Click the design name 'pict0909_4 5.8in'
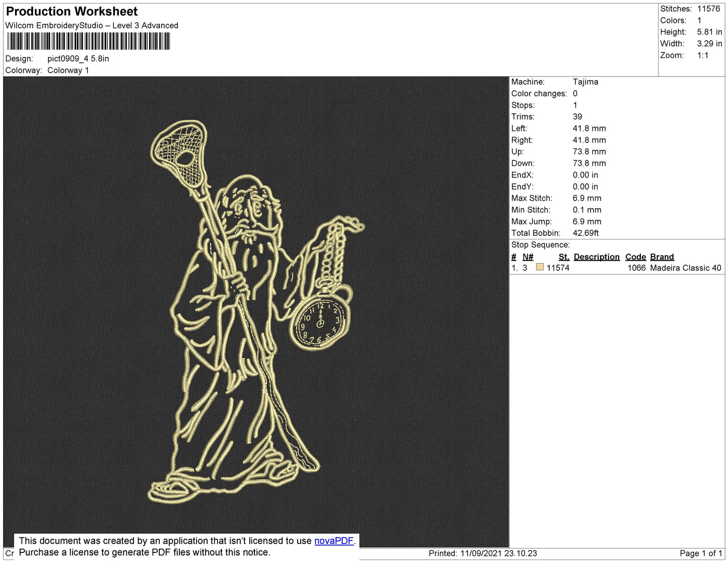 [78, 58]
